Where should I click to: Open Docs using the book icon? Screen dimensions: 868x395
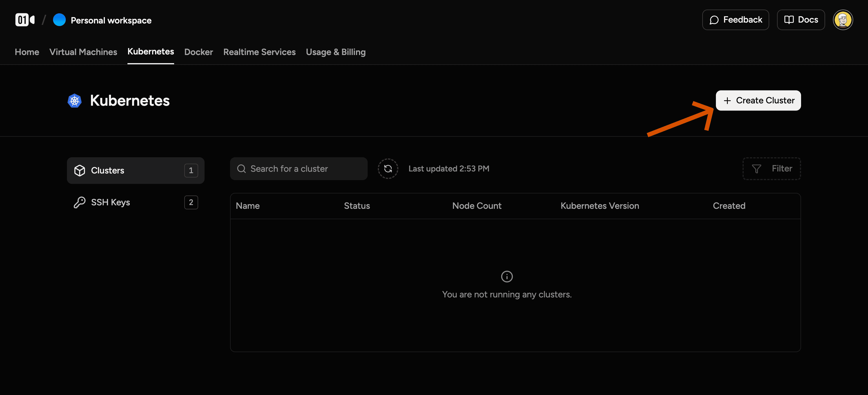pyautogui.click(x=789, y=19)
